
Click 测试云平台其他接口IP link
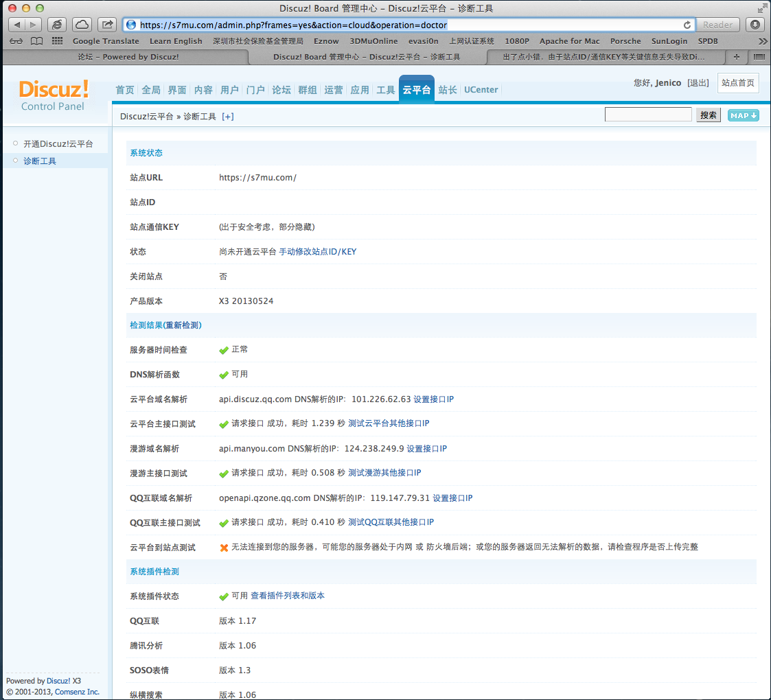click(389, 423)
